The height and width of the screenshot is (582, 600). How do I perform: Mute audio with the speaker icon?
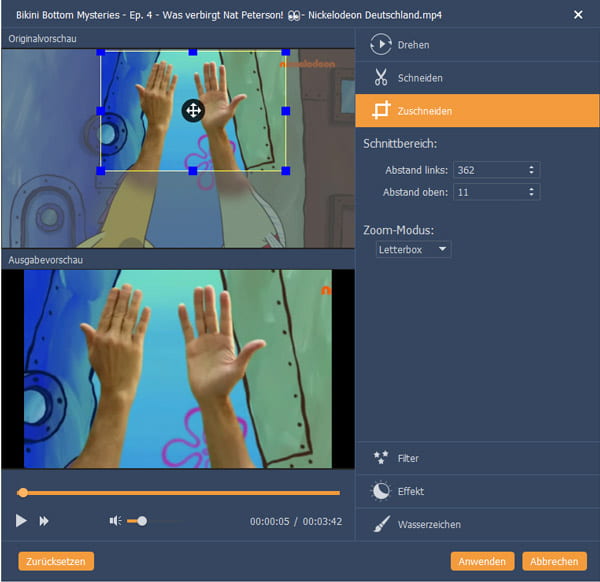pyautogui.click(x=115, y=521)
